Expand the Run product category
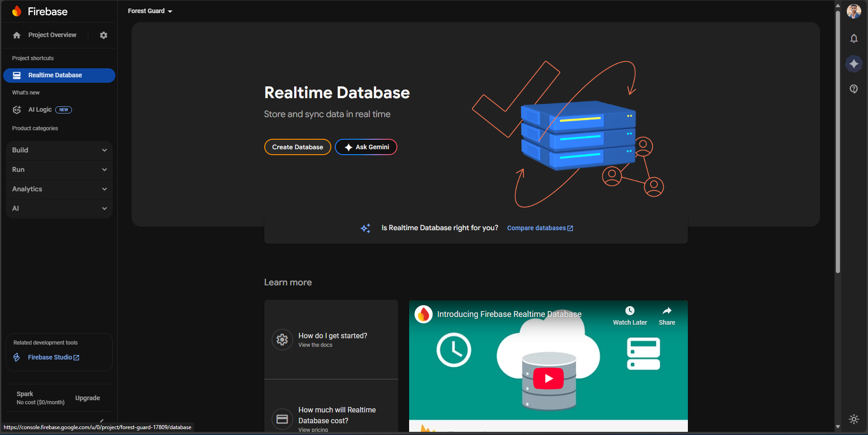This screenshot has height=435, width=868. (x=59, y=170)
